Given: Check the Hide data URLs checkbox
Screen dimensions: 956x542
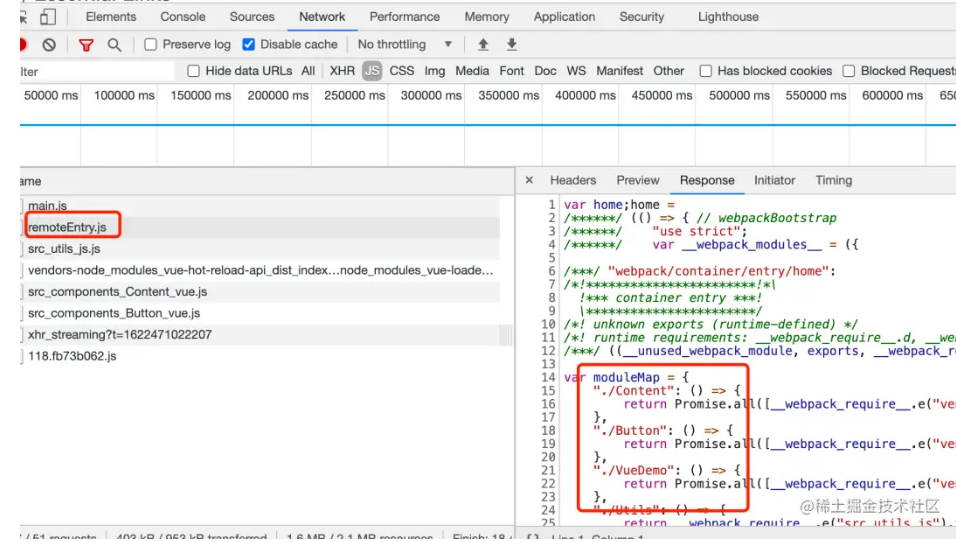Looking at the screenshot, I should click(194, 71).
